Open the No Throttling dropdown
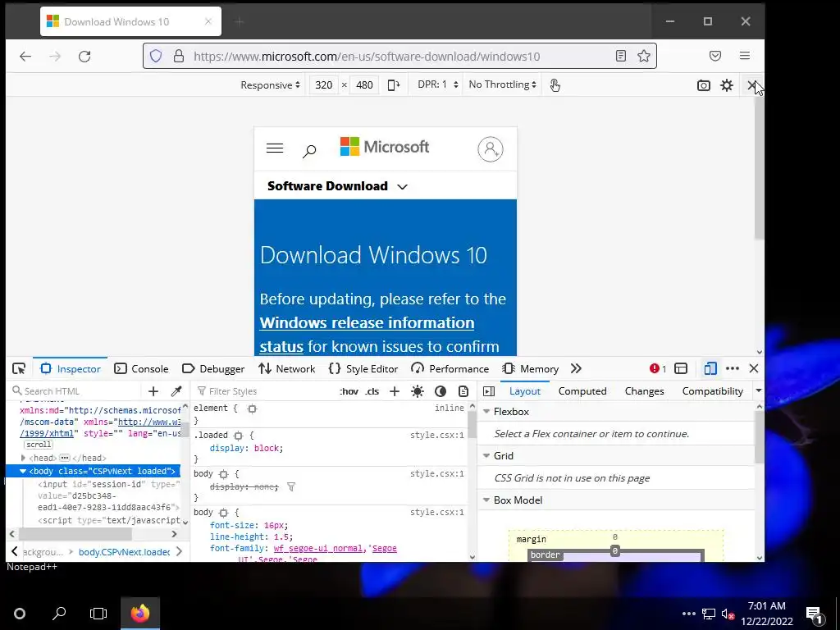The width and height of the screenshot is (840, 630). tap(503, 84)
